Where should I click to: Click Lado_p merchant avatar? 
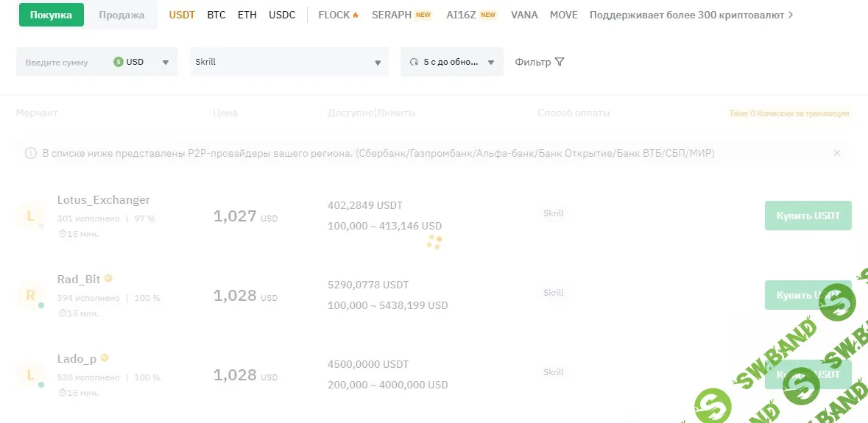tap(30, 374)
